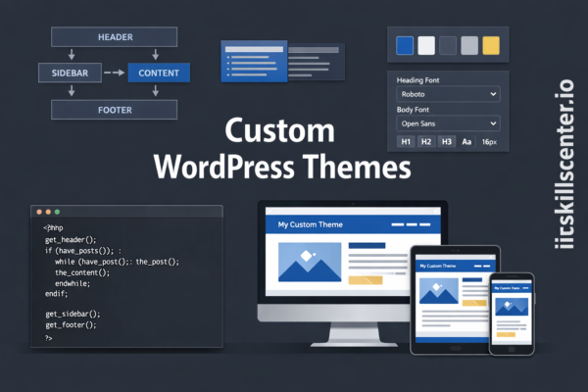Click the image placeholder on the phone screen
This screenshot has height=392, width=588.
pyautogui.click(x=510, y=307)
